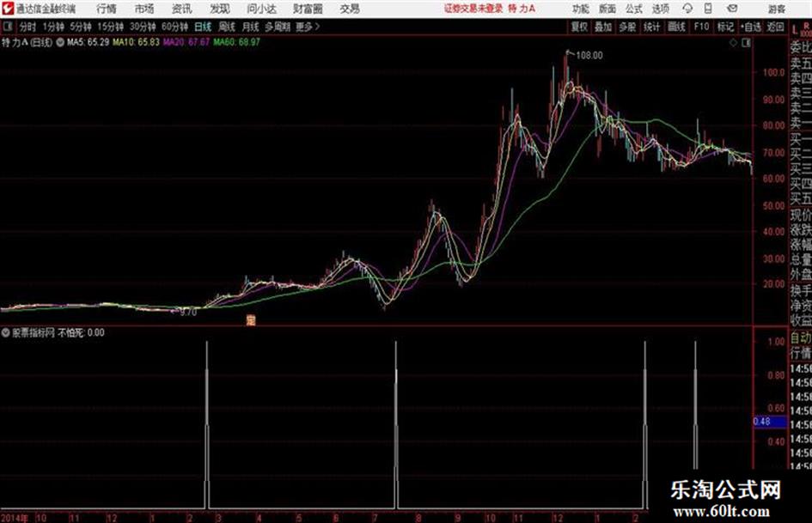Click the 108.00 high price label
Image resolution: width=812 pixels, height=523 pixels.
point(589,56)
